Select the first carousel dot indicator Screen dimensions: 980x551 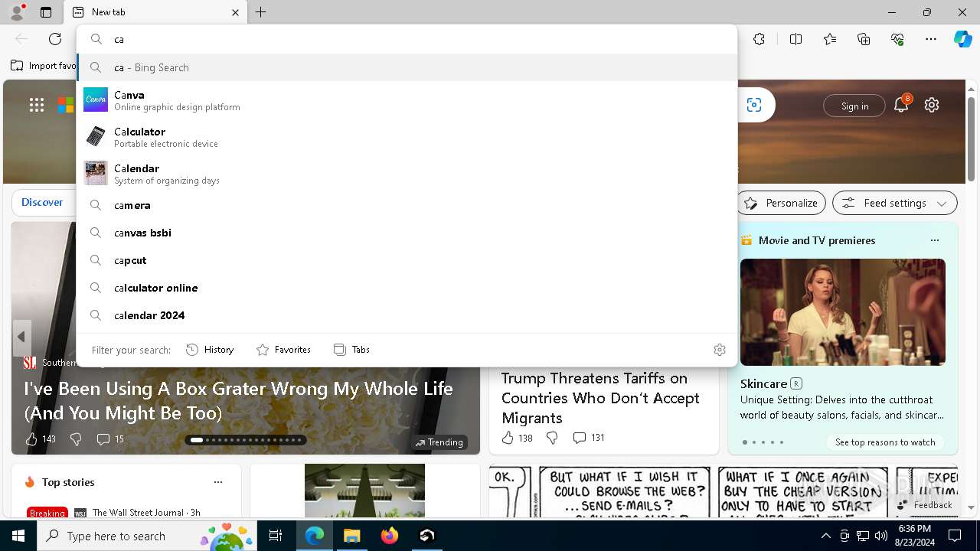click(x=197, y=440)
